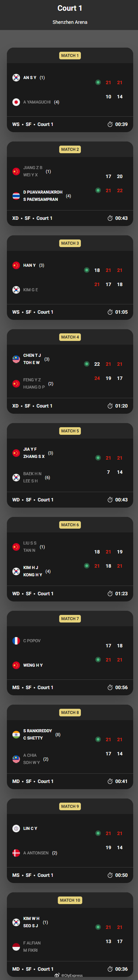The width and height of the screenshot is (138, 980).
Task: Open the MATCH 1 badge
Action: tap(70, 56)
